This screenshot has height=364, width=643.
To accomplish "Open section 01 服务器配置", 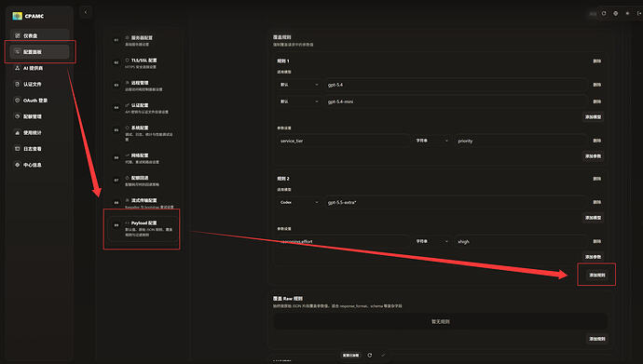I will (144, 40).
